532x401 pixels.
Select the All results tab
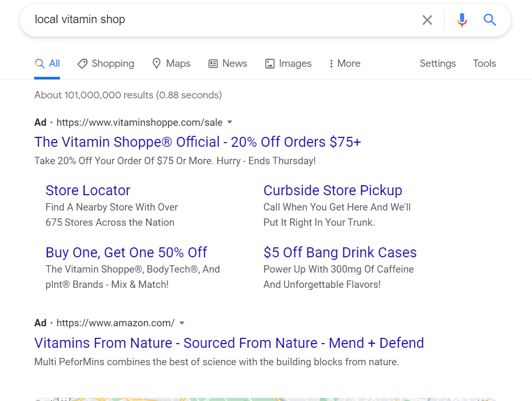47,64
